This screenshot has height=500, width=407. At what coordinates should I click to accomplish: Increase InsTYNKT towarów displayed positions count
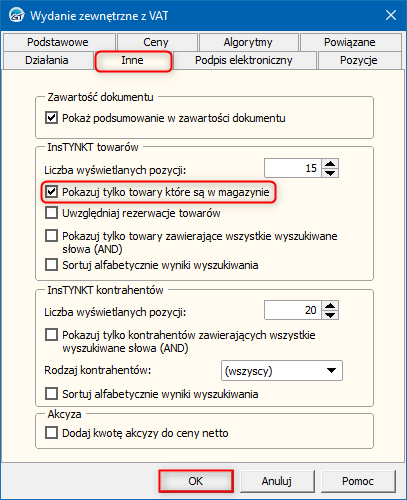(x=330, y=164)
